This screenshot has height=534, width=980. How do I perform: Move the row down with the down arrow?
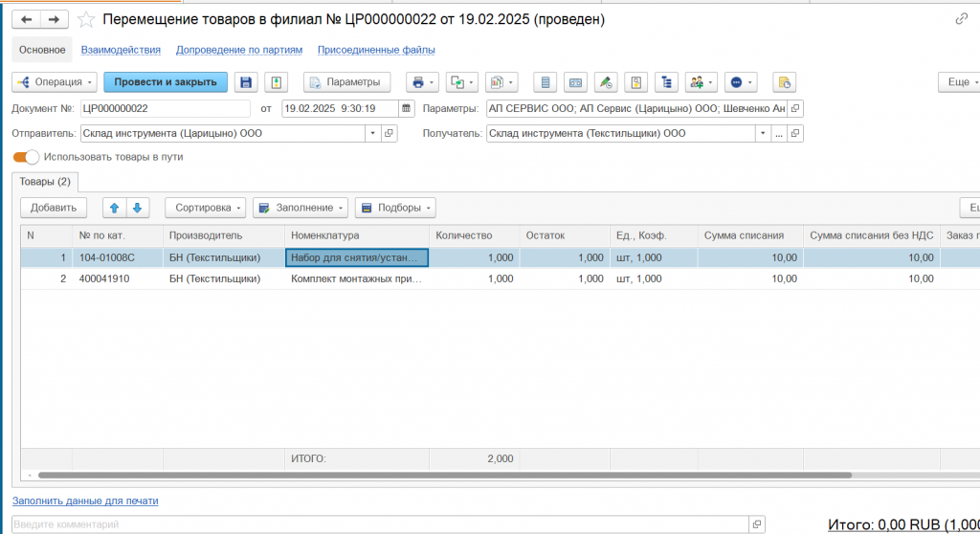[x=138, y=208]
